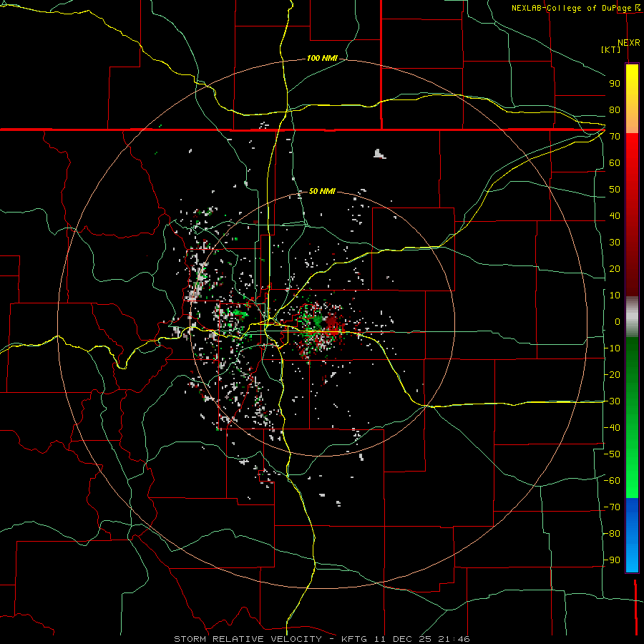Viewport: 644px width, 644px height.
Task: Click the NEXR label above the color bar
Action: pyautogui.click(x=629, y=43)
